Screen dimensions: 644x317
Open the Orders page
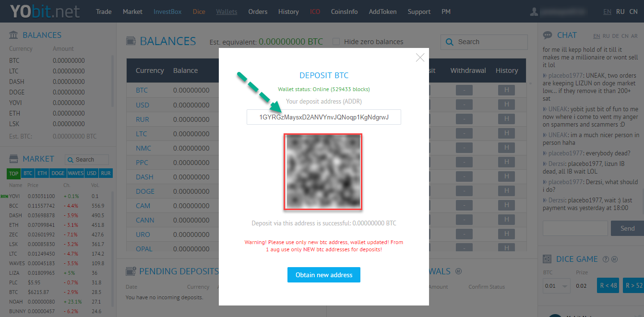pos(258,12)
